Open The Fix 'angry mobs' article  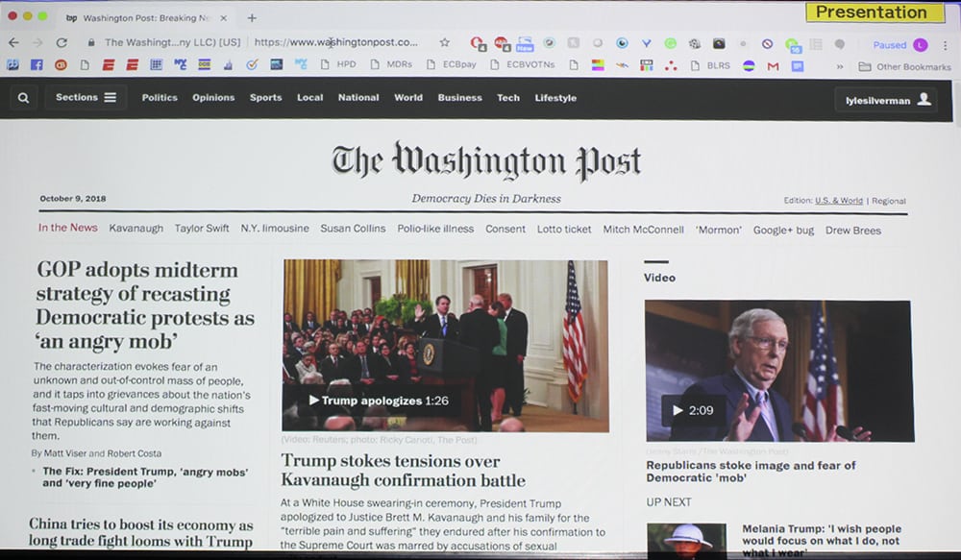coord(145,477)
